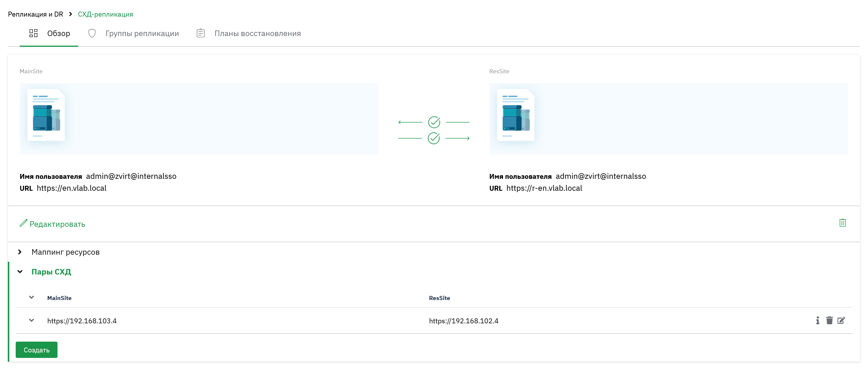Click the URL https://r-en.vlab.local
The height and width of the screenshot is (371, 868).
tap(544, 188)
